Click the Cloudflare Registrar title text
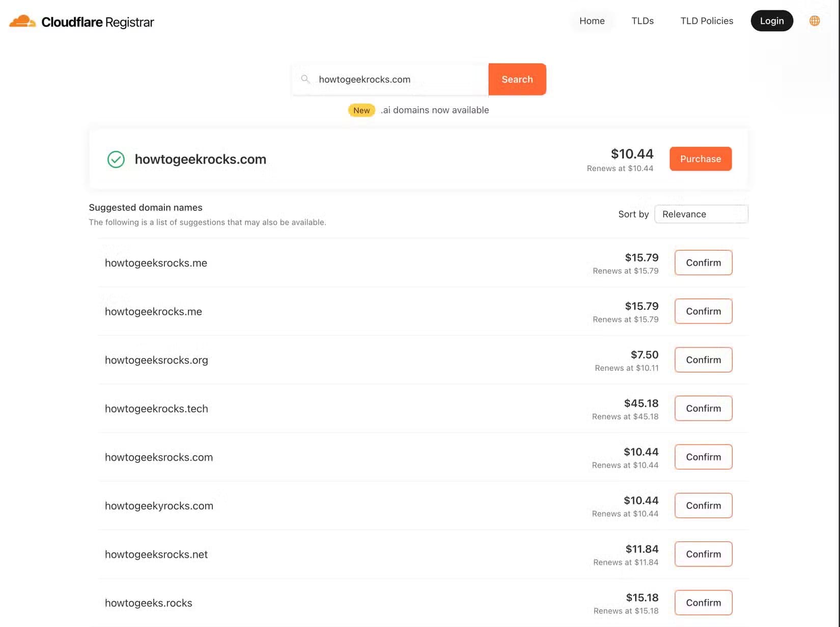 click(x=97, y=22)
